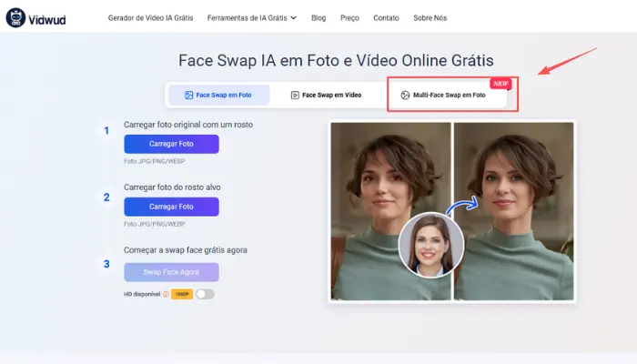This screenshot has height=364, width=637.
Task: Click 'Foto JPG/PNG/WEBP' hint under step 1
Action: coord(155,161)
